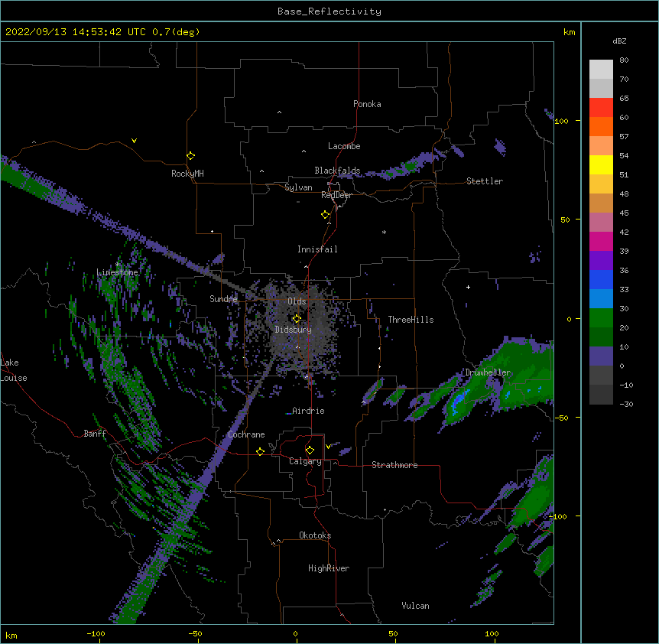
Task: Click the Airdrie city label
Action: (308, 411)
